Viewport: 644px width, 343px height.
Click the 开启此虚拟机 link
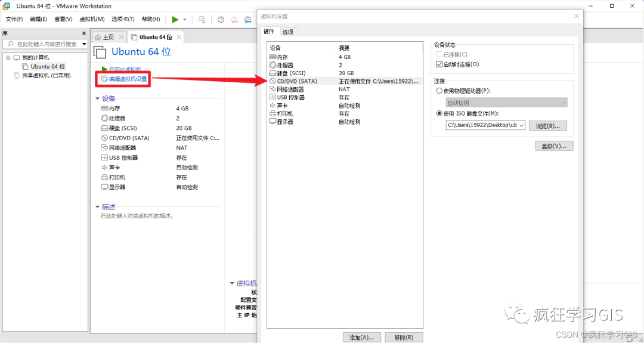[125, 69]
